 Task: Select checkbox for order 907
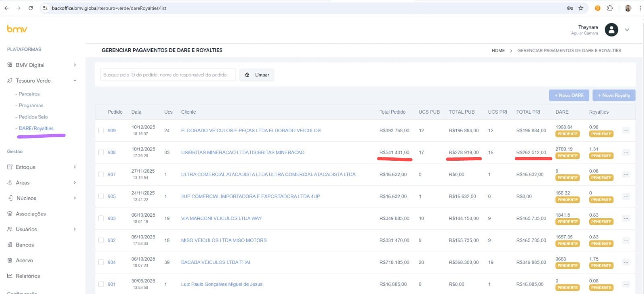[101, 174]
